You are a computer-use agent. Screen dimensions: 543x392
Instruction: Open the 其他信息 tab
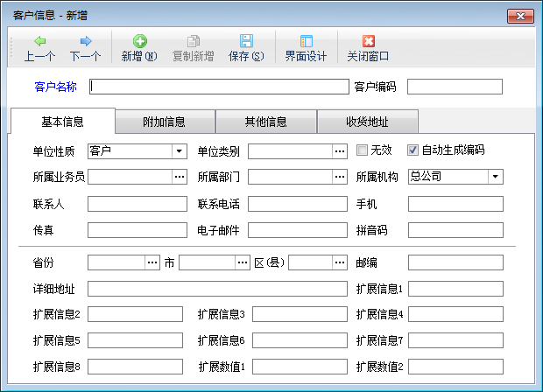[x=266, y=122]
